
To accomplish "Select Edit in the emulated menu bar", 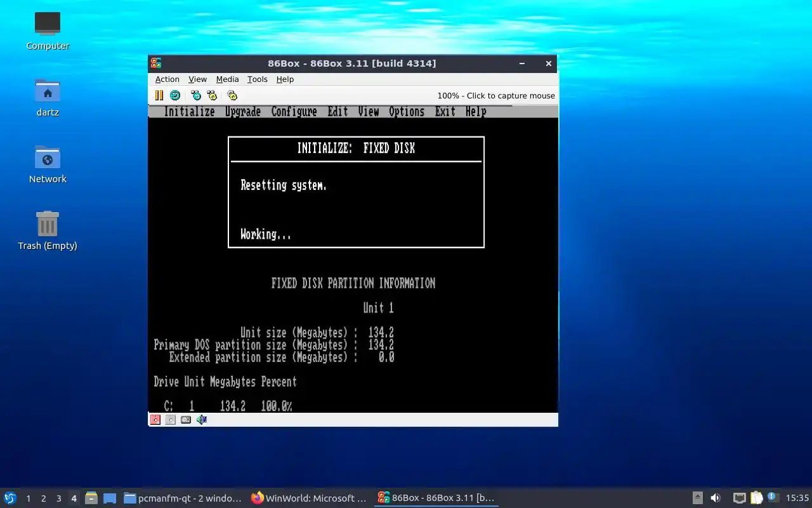I will [337, 112].
